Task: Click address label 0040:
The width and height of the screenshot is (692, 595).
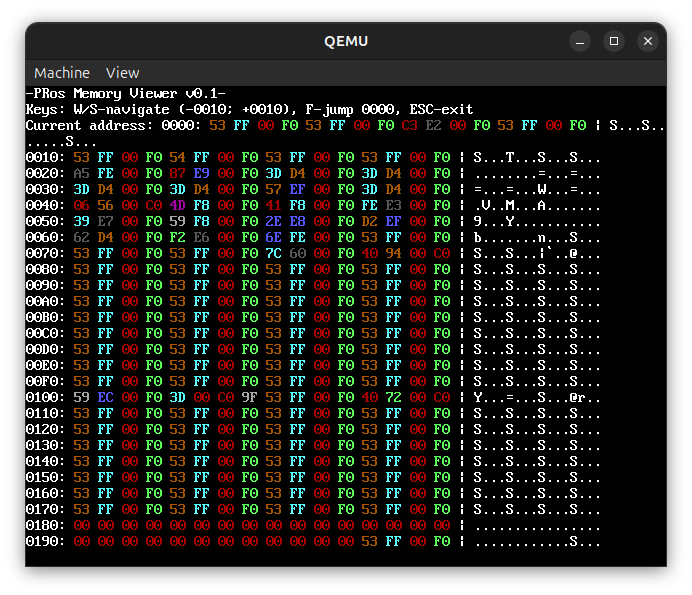Action: 45,206
